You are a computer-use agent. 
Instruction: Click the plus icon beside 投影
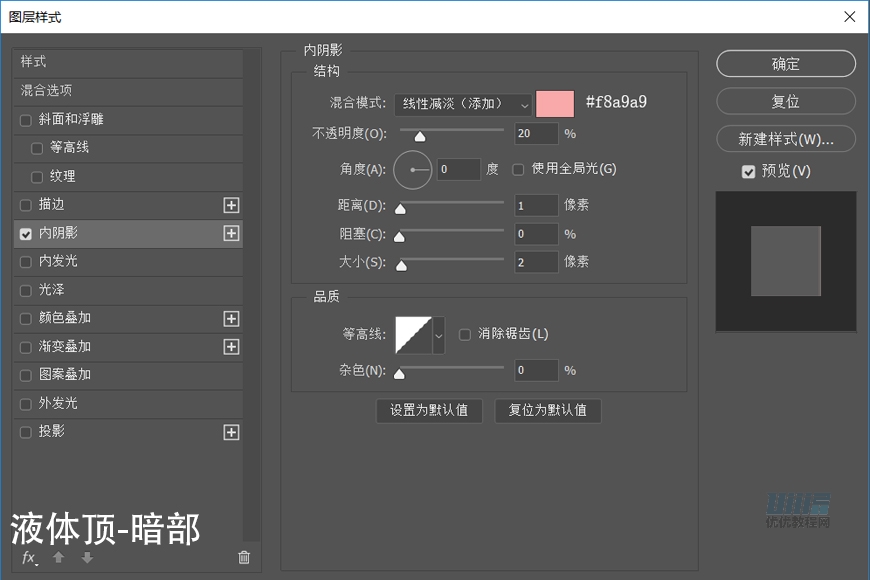tap(231, 432)
